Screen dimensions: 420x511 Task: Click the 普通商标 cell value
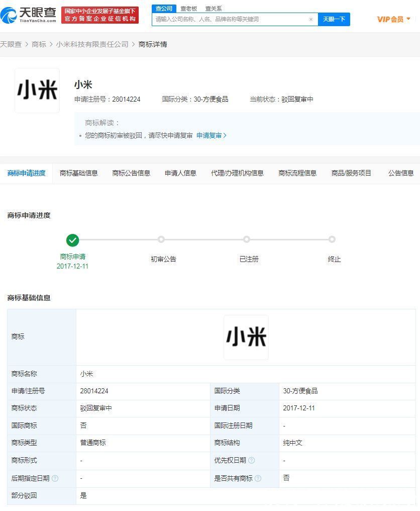pyautogui.click(x=93, y=443)
